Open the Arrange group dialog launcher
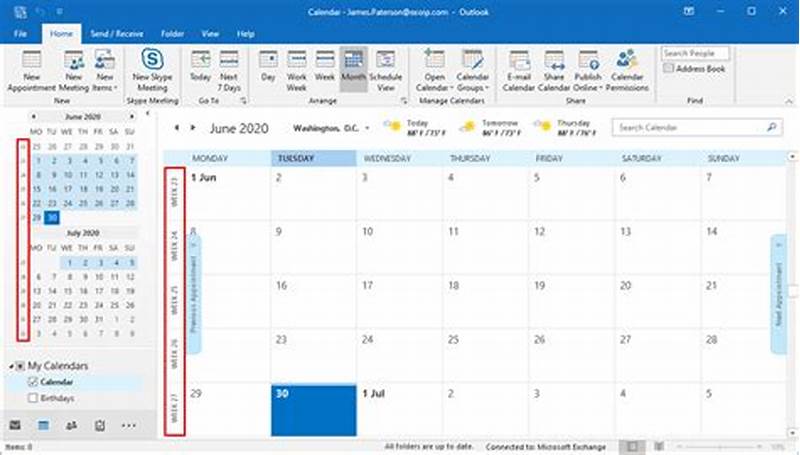This screenshot has width=800, height=455. pos(404,101)
